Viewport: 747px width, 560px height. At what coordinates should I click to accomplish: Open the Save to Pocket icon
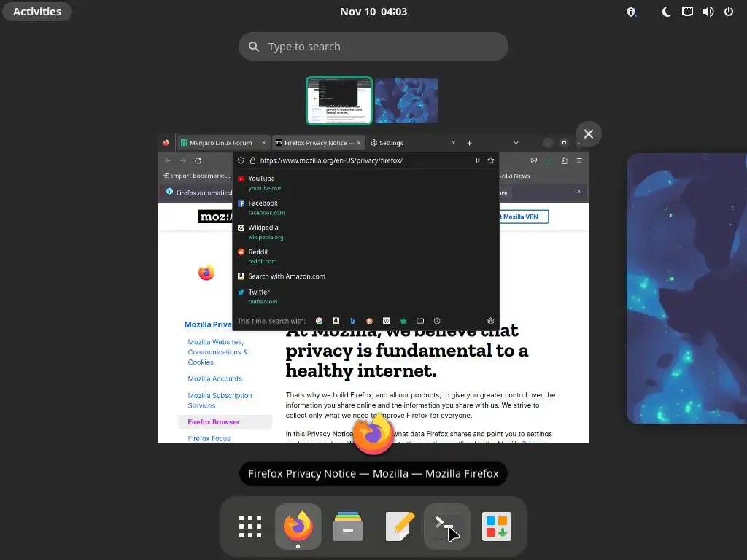click(x=533, y=160)
